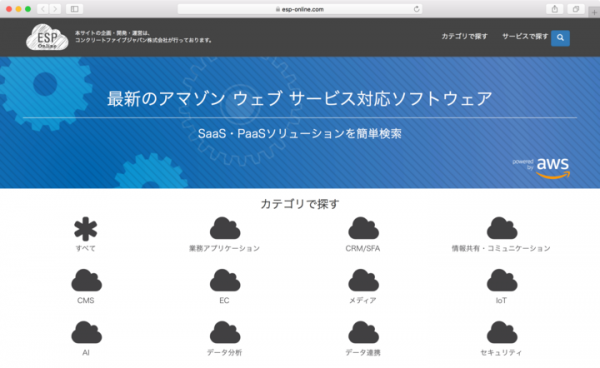
Task: Click the IoT text label
Action: click(501, 300)
